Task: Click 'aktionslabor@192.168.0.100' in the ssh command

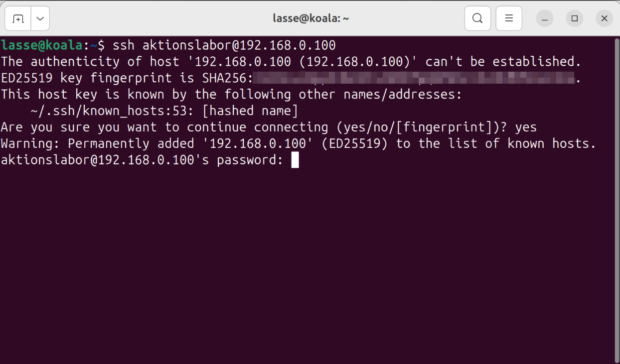Action: (239, 45)
